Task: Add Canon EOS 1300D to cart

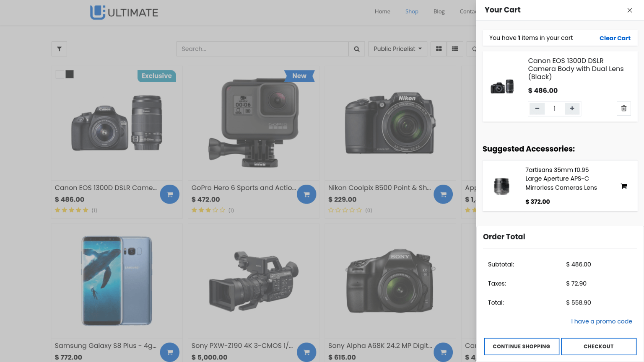Action: click(x=170, y=194)
